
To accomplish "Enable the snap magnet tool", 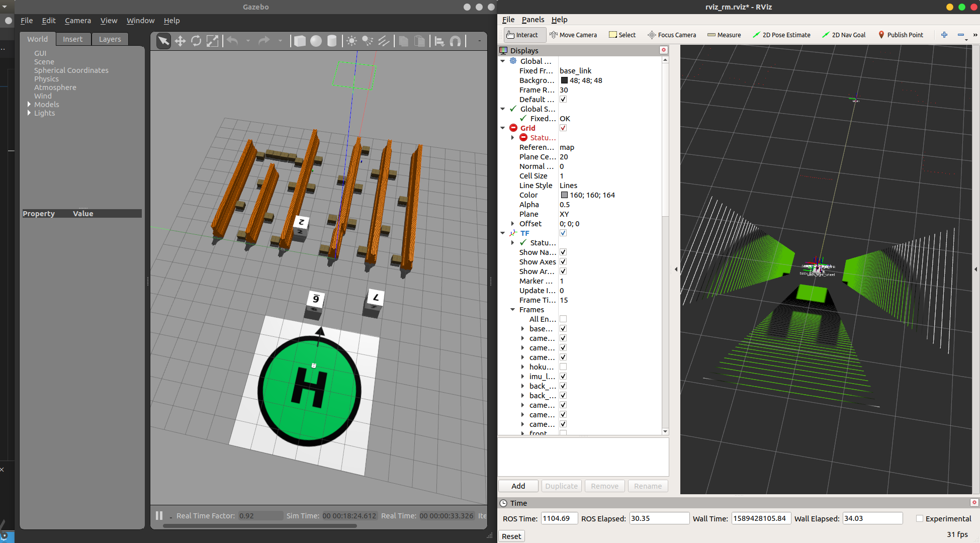I will (x=456, y=41).
